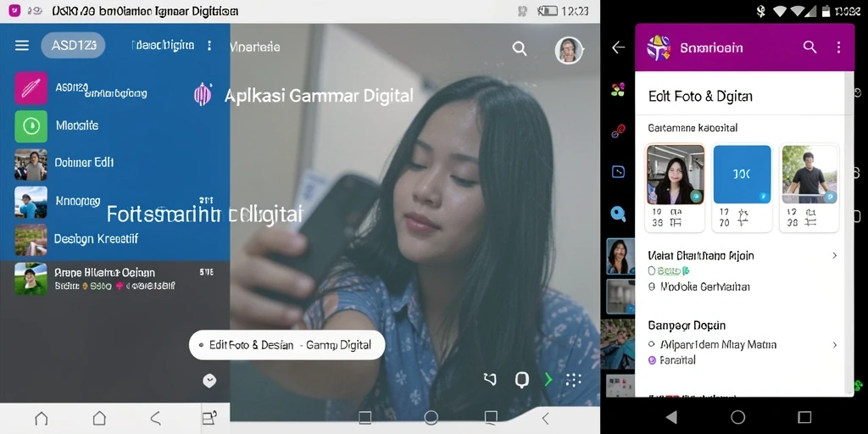Viewport: 868px width, 434px height.
Task: Select the red link icon in dark sidebar
Action: pos(618,131)
